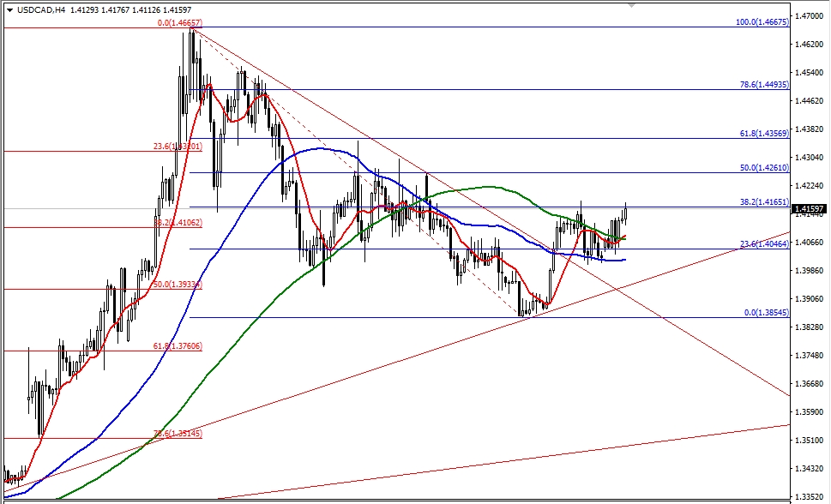Select the blue 38.2 (1.41651) level label
This screenshot has width=831, height=504.
point(762,201)
